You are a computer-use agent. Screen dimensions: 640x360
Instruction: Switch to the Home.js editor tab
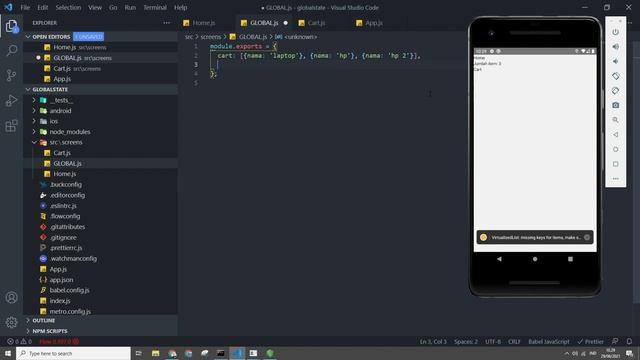204,23
